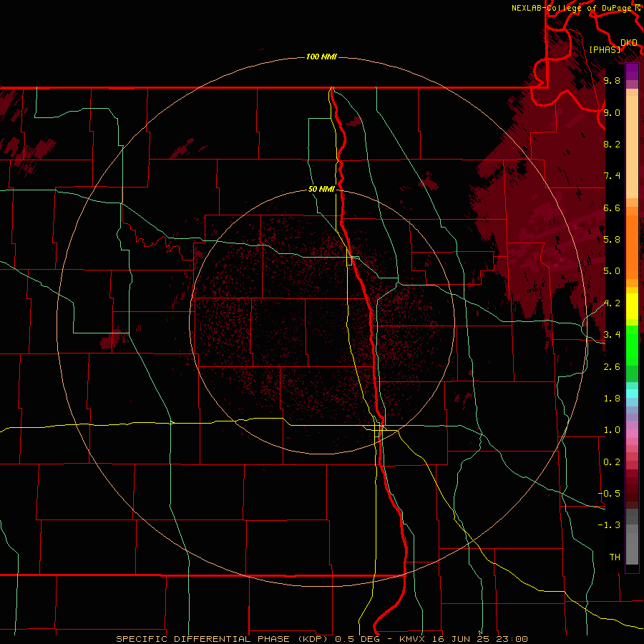Select the purple top band of color bar
Viewport: 644px width, 644px height.
[632, 72]
